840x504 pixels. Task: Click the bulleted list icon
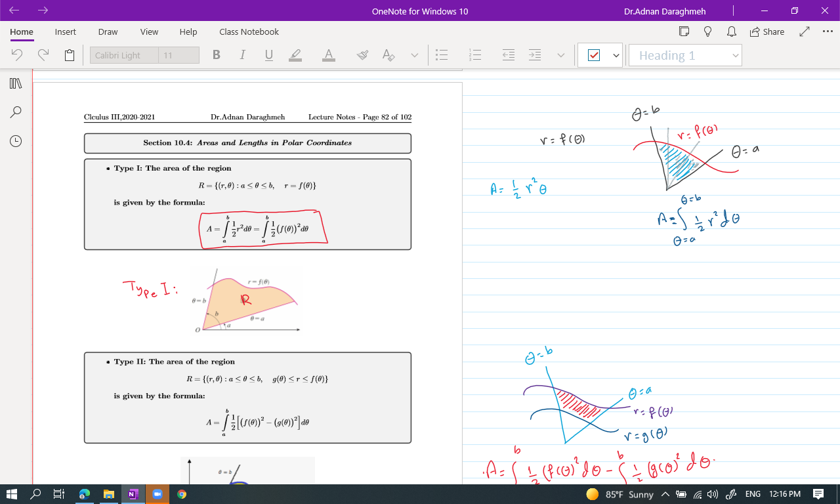click(x=442, y=55)
